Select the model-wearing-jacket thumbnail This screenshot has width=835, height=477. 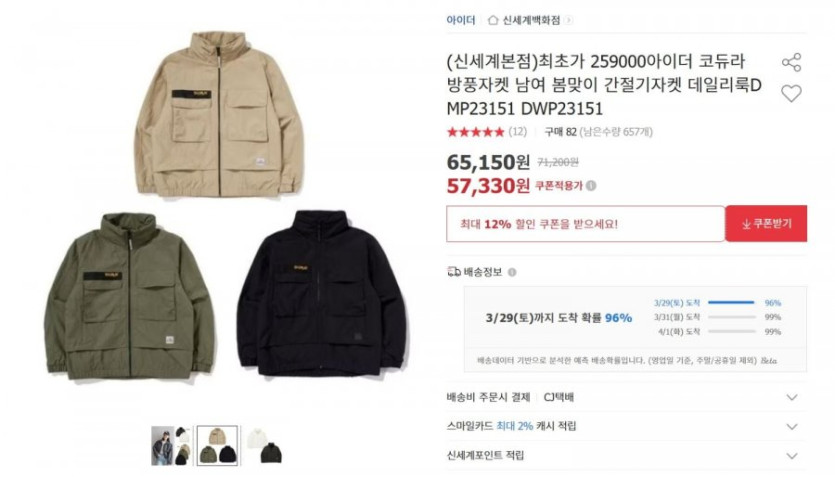point(171,446)
